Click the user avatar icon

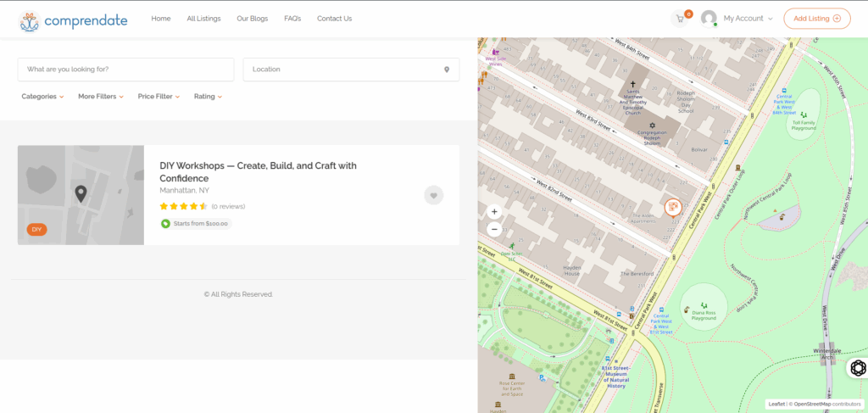click(x=709, y=19)
